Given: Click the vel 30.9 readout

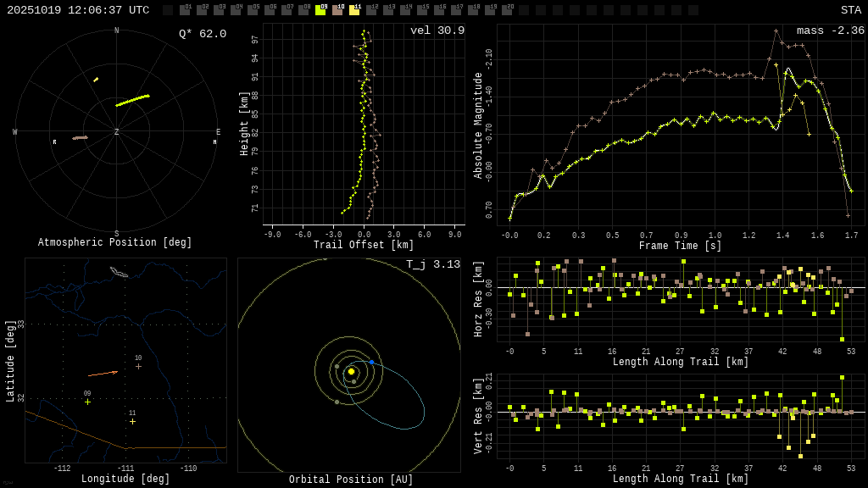Looking at the screenshot, I should [437, 30].
